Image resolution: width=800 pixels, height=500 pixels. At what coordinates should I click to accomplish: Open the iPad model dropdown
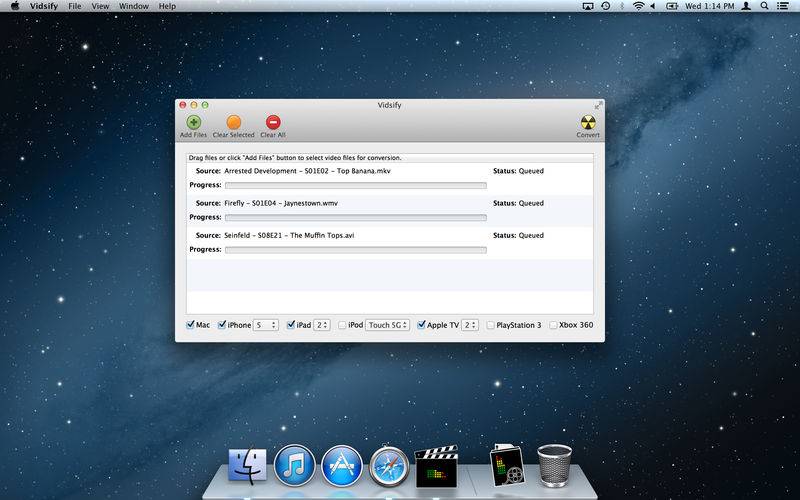tap(321, 325)
